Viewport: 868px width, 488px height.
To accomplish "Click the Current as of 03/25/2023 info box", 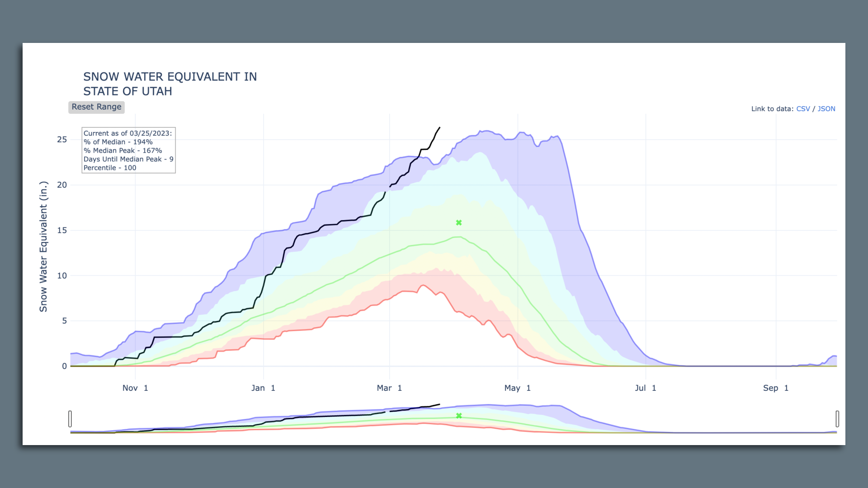I will pyautogui.click(x=128, y=133).
